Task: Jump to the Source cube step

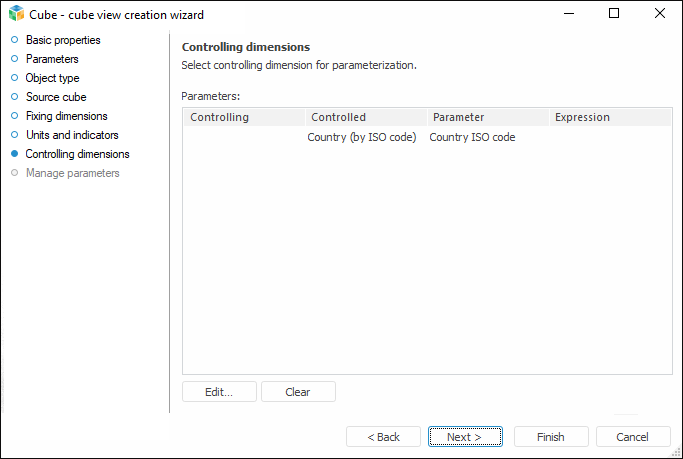Action: [56, 97]
